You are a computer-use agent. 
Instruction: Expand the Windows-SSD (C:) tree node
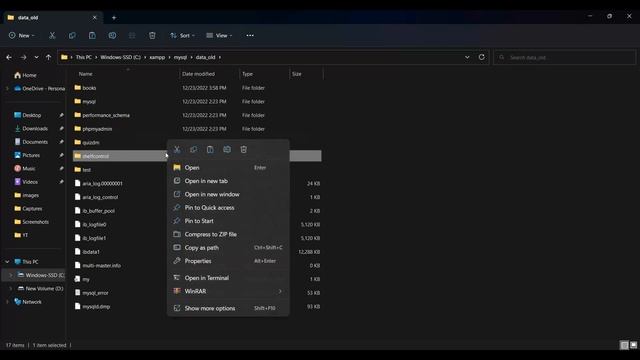(11, 275)
